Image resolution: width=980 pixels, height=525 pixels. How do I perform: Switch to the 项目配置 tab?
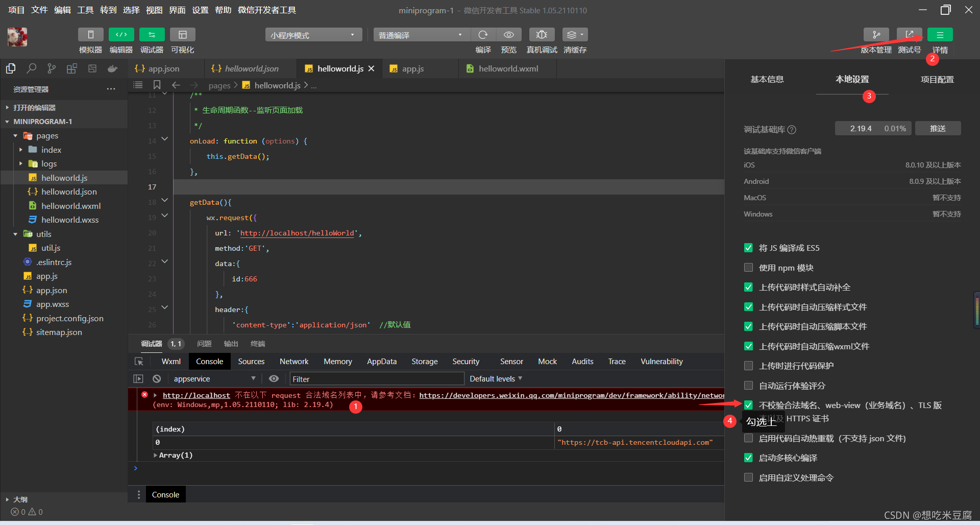click(937, 79)
